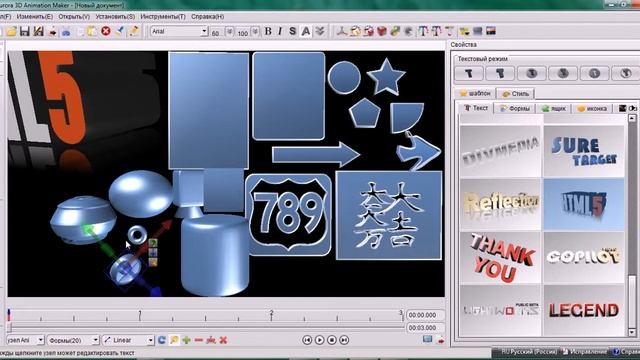Click the S strikethrough text button

[293, 31]
